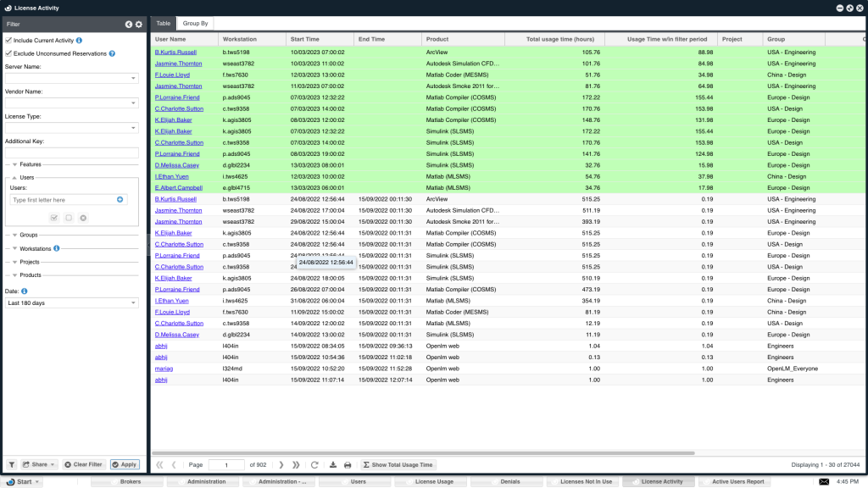Print the report via the printer icon
Image resolution: width=868 pixels, height=488 pixels.
click(x=348, y=464)
